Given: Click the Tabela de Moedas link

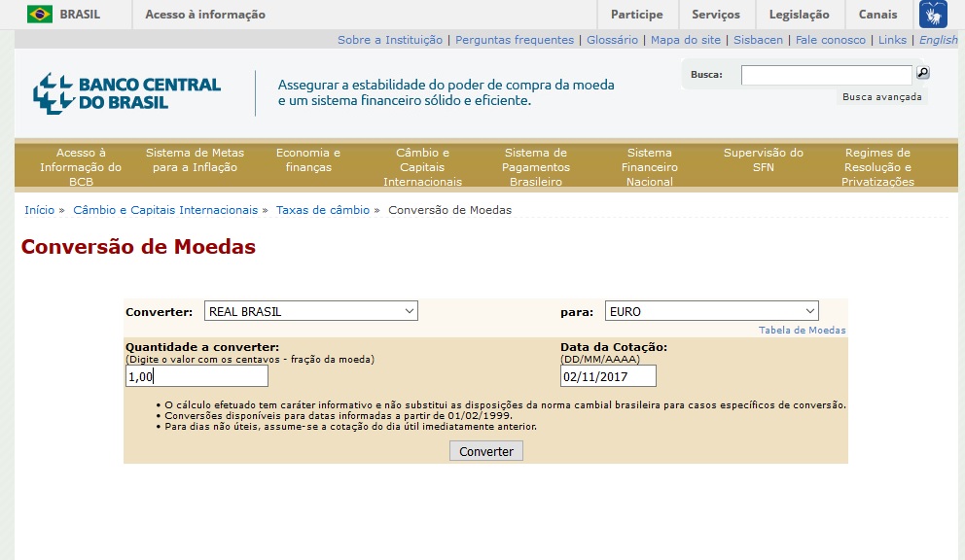Looking at the screenshot, I should [802, 331].
